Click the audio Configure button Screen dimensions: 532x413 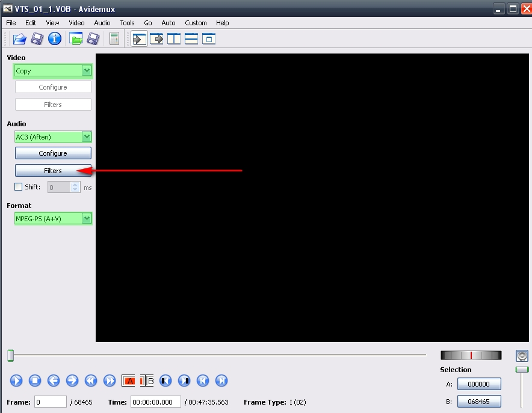click(53, 153)
